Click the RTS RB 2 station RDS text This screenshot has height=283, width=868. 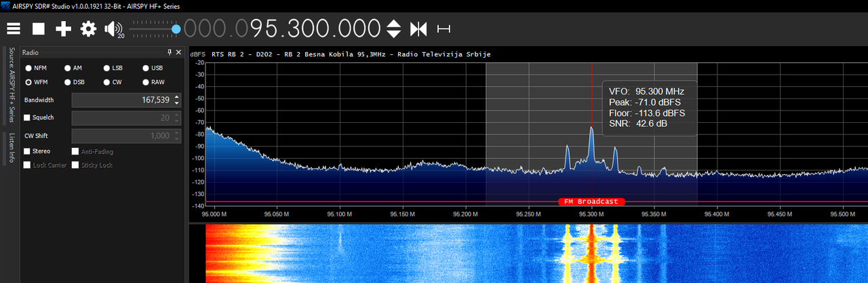coord(351,54)
